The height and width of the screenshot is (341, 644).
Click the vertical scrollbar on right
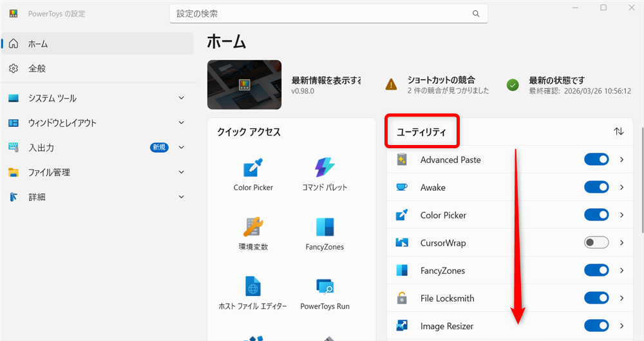pos(642,181)
